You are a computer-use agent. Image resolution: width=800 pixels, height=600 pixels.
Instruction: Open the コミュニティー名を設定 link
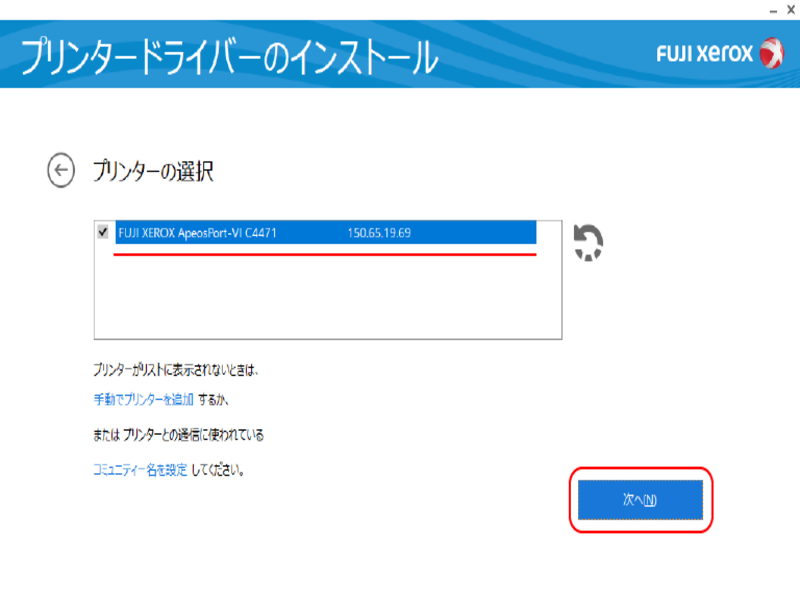click(140, 470)
